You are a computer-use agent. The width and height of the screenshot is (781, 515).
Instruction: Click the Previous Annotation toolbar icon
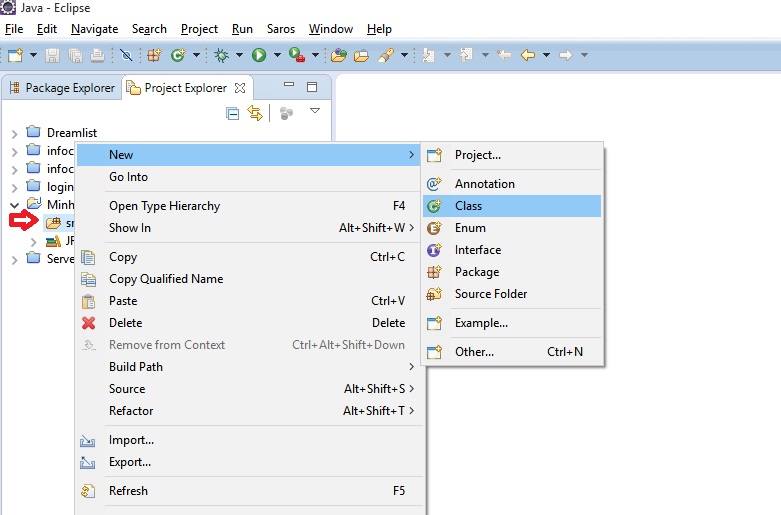(x=466, y=55)
